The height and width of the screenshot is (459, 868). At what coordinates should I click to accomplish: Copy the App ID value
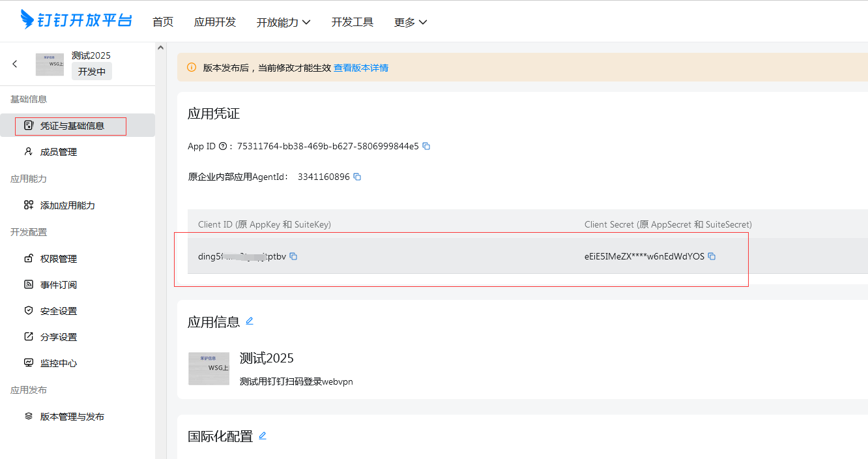click(x=426, y=146)
